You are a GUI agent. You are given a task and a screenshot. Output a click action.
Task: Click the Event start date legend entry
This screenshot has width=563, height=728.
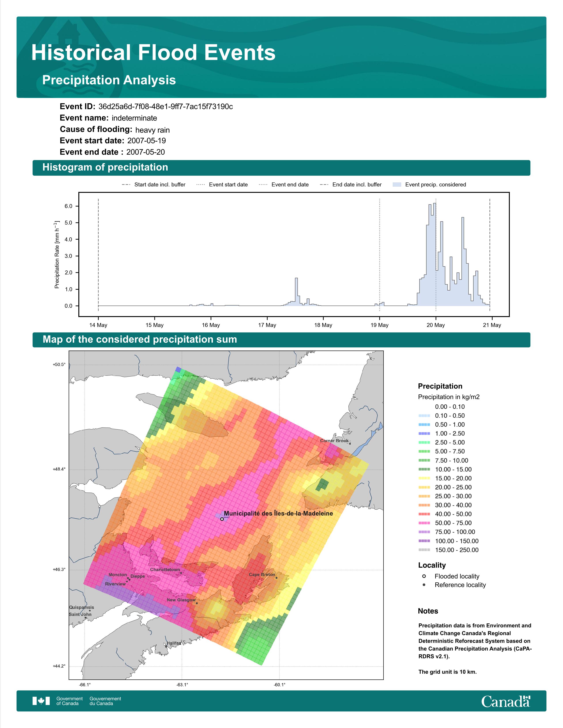pyautogui.click(x=222, y=185)
